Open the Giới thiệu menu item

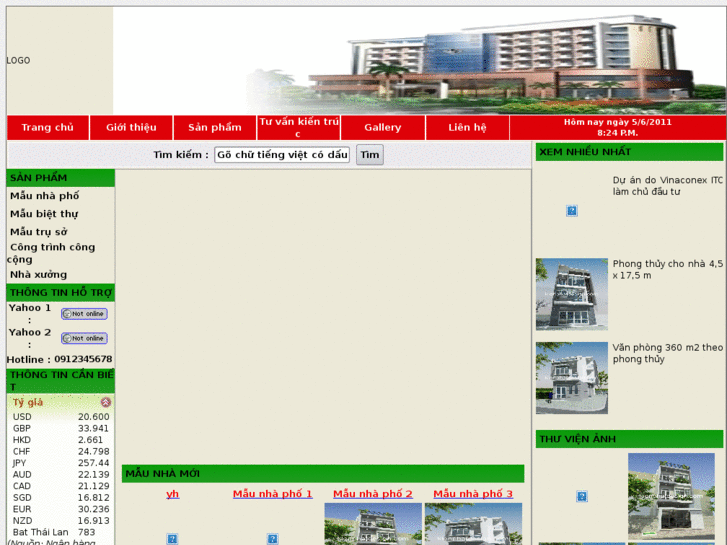[x=131, y=128]
